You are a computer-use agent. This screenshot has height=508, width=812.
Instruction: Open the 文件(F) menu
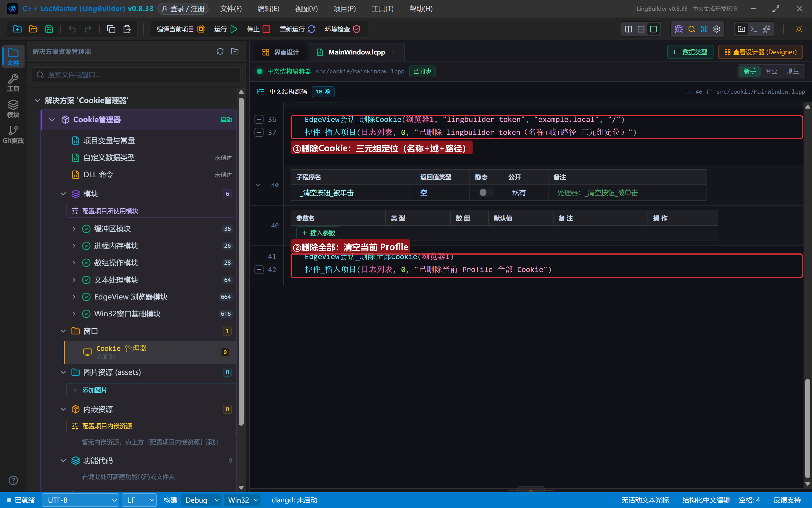(231, 9)
